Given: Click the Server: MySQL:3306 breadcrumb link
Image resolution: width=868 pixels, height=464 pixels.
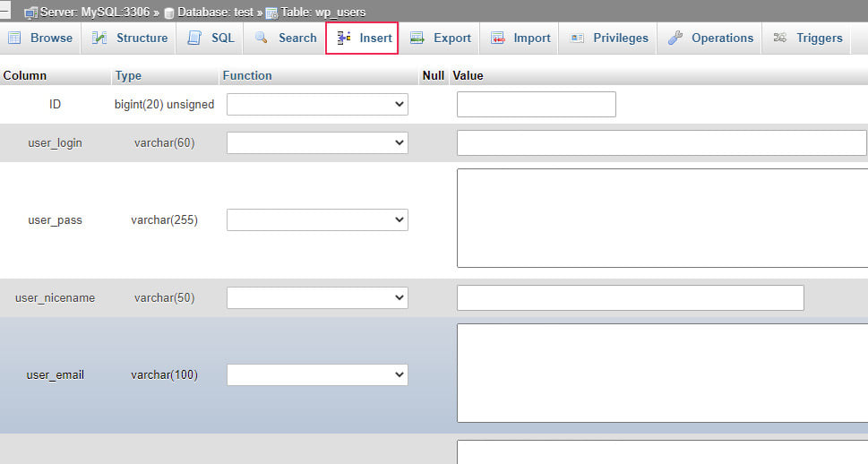Looking at the screenshot, I should 95,13.
